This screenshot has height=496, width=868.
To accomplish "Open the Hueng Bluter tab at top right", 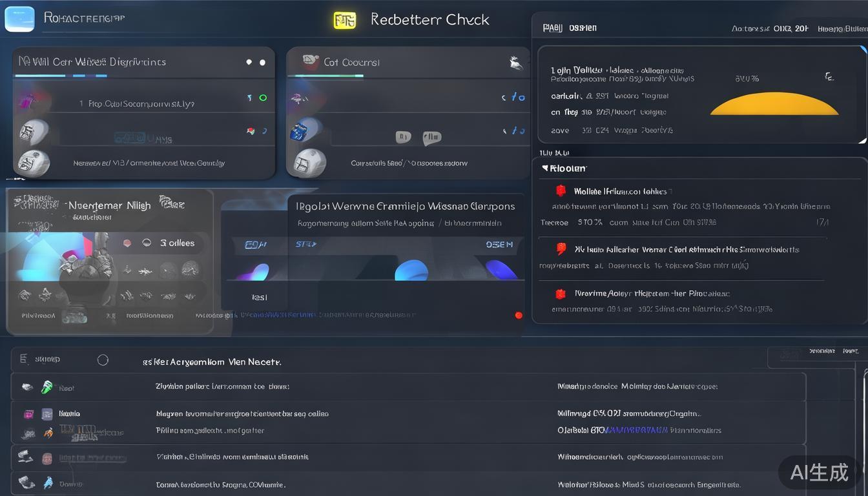I will (x=842, y=28).
